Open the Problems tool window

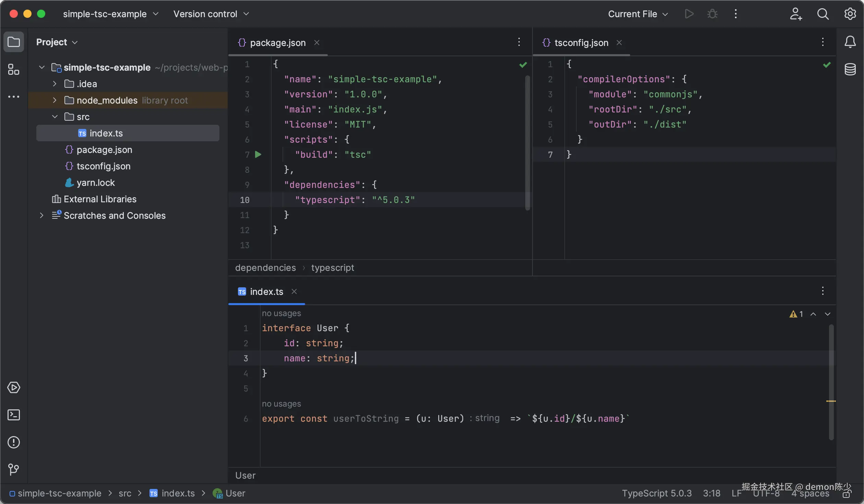pyautogui.click(x=14, y=443)
